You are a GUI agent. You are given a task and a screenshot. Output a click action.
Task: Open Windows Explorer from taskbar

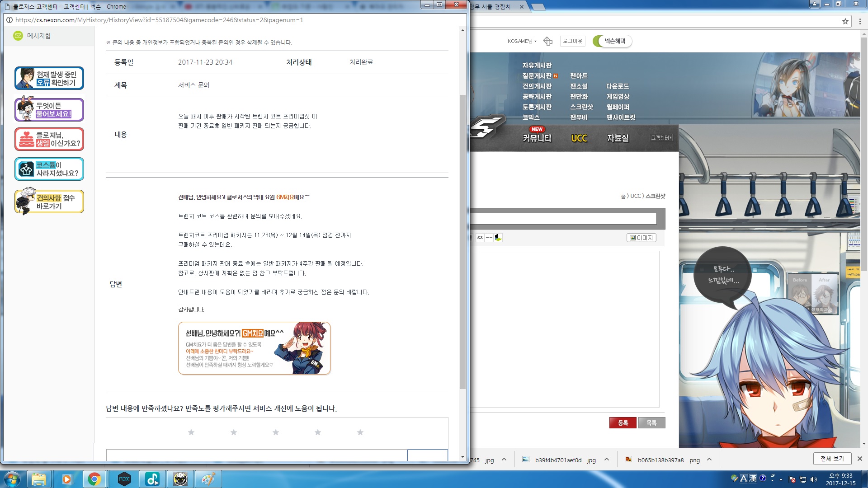39,479
